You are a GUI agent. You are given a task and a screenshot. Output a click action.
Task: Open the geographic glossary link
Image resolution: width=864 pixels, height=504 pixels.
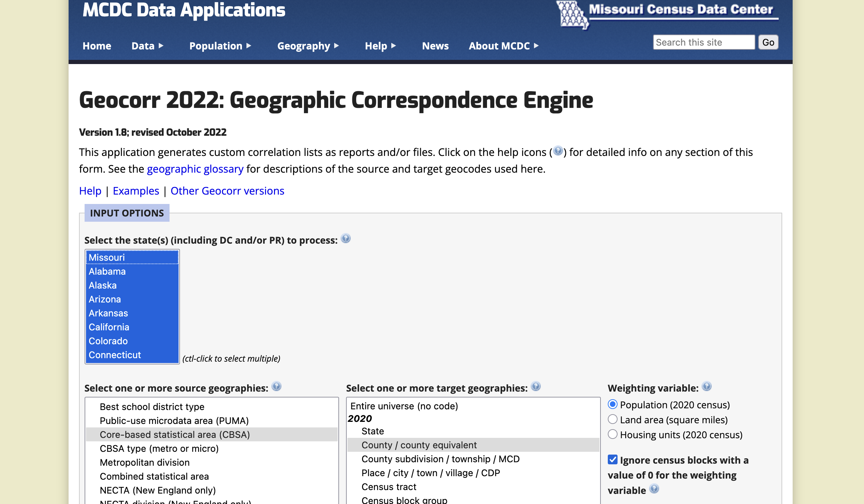click(195, 169)
